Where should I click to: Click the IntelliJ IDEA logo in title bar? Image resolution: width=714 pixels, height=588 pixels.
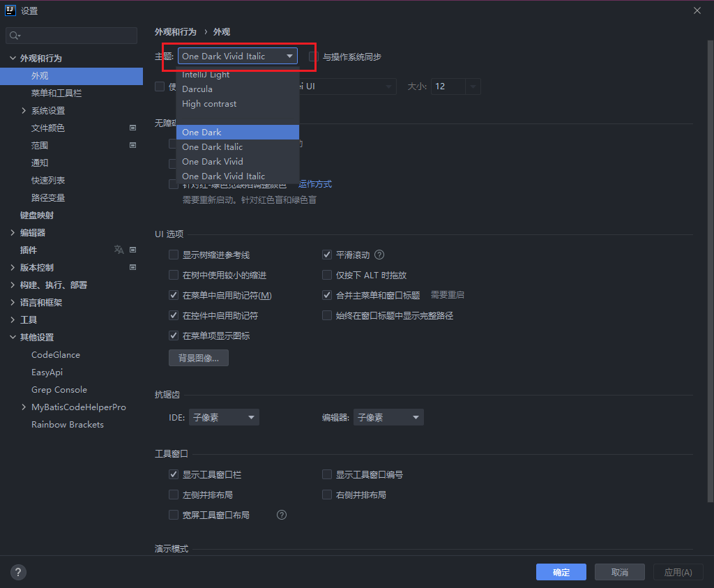click(x=10, y=10)
